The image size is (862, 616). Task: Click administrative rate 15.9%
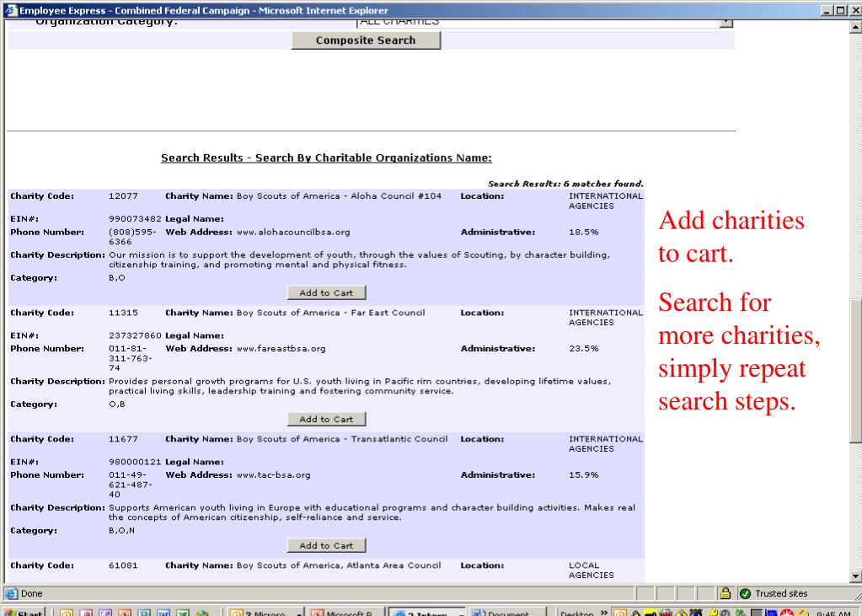tap(584, 475)
